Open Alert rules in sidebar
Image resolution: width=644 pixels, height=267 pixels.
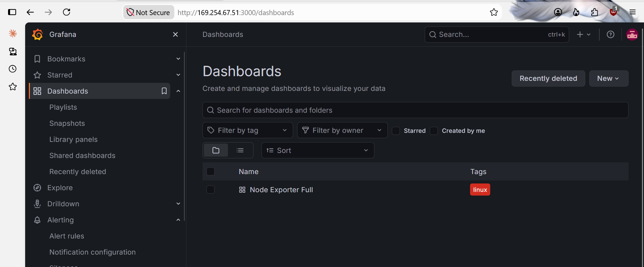(x=67, y=236)
